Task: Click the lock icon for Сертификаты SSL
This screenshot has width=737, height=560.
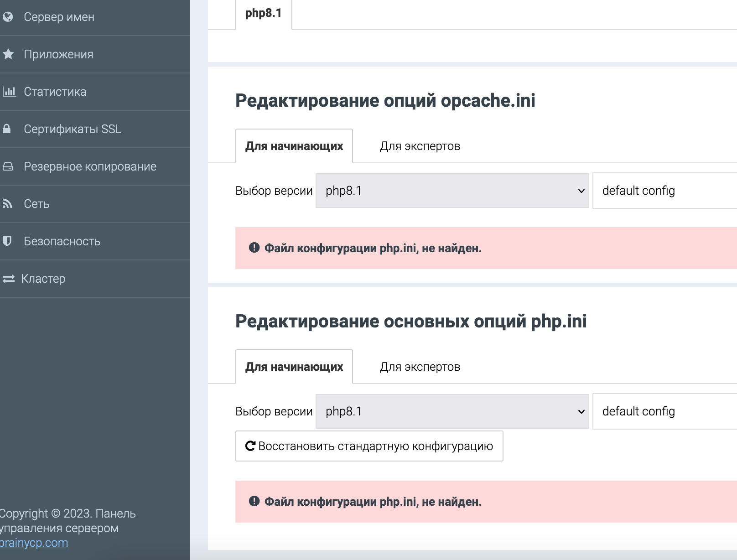Action: (8, 129)
